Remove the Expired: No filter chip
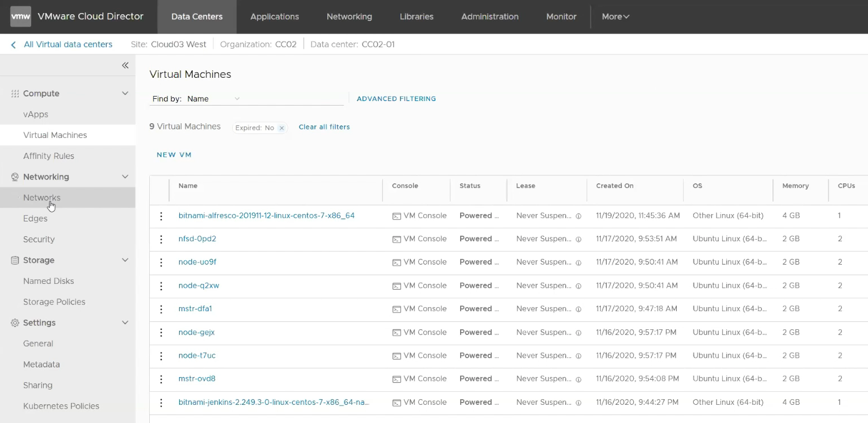The height and width of the screenshot is (423, 868). pos(282,128)
